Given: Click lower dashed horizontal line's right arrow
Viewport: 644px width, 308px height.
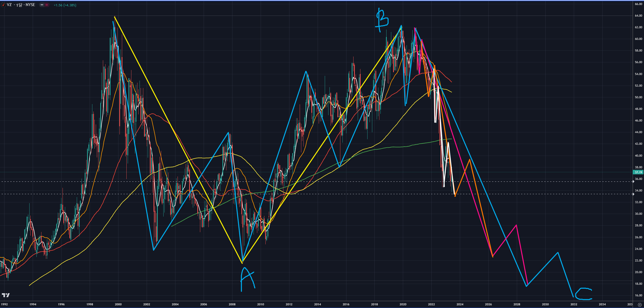Looking at the screenshot, I should 633,194.
